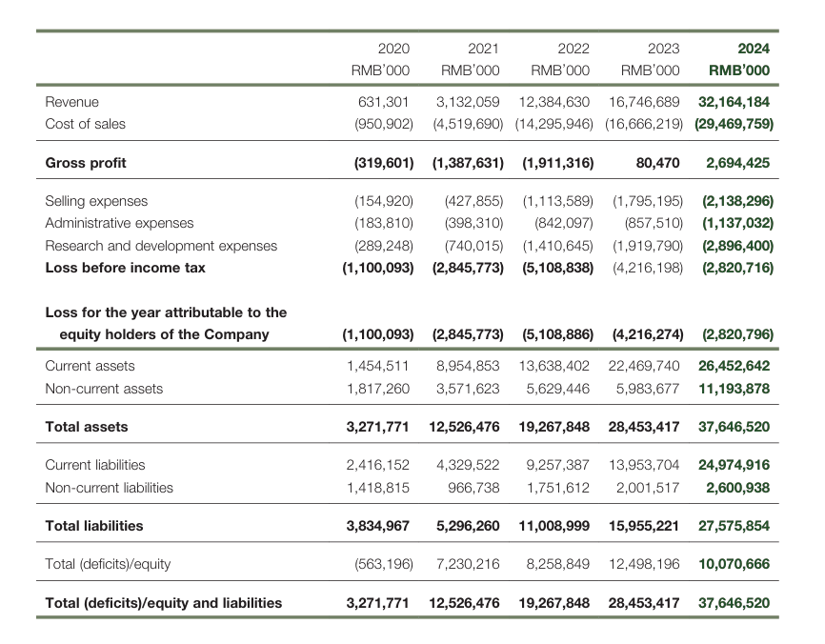825x644 pixels.
Task: Select 2024 Non-current assets value 11,193,878
Action: [734, 389]
